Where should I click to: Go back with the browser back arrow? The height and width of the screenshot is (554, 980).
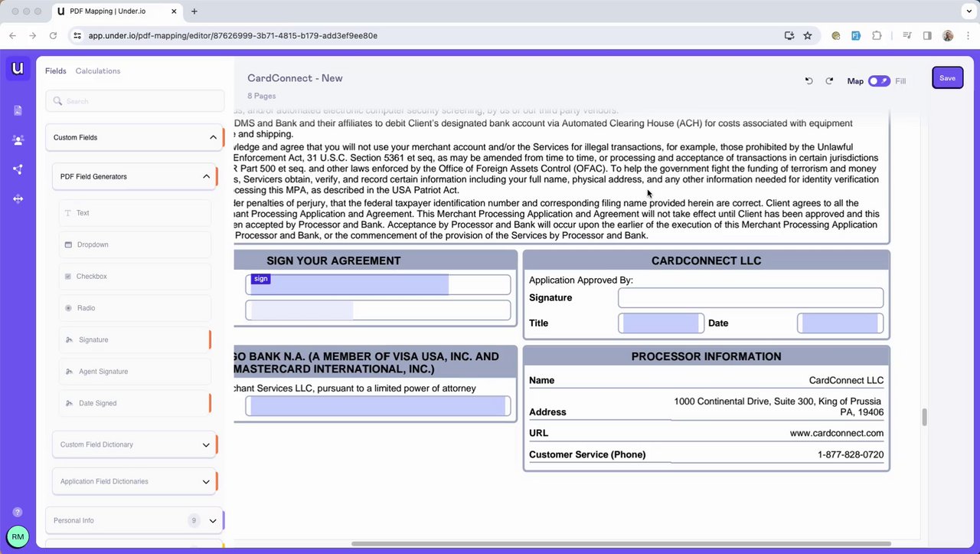(12, 35)
